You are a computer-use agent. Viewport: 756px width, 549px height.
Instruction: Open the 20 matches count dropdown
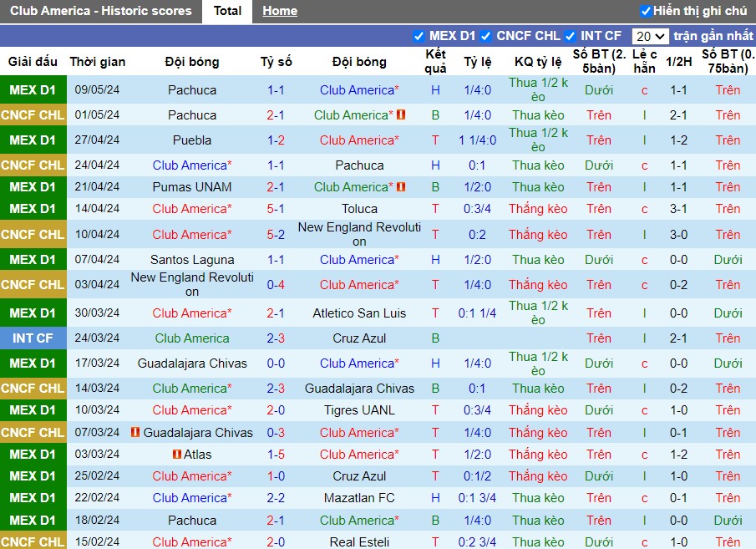tap(650, 36)
